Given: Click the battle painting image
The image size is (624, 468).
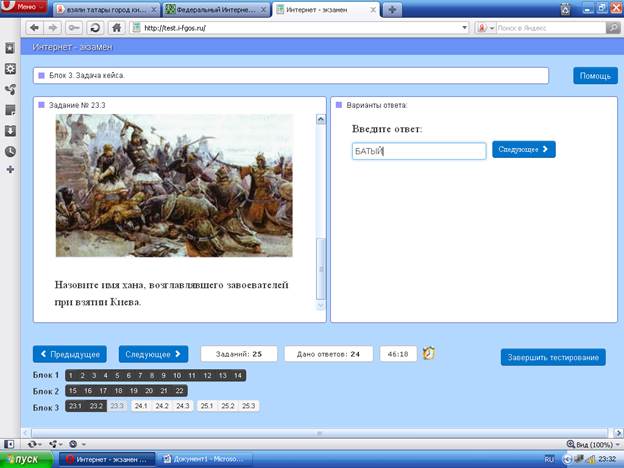Looking at the screenshot, I should pos(174,185).
